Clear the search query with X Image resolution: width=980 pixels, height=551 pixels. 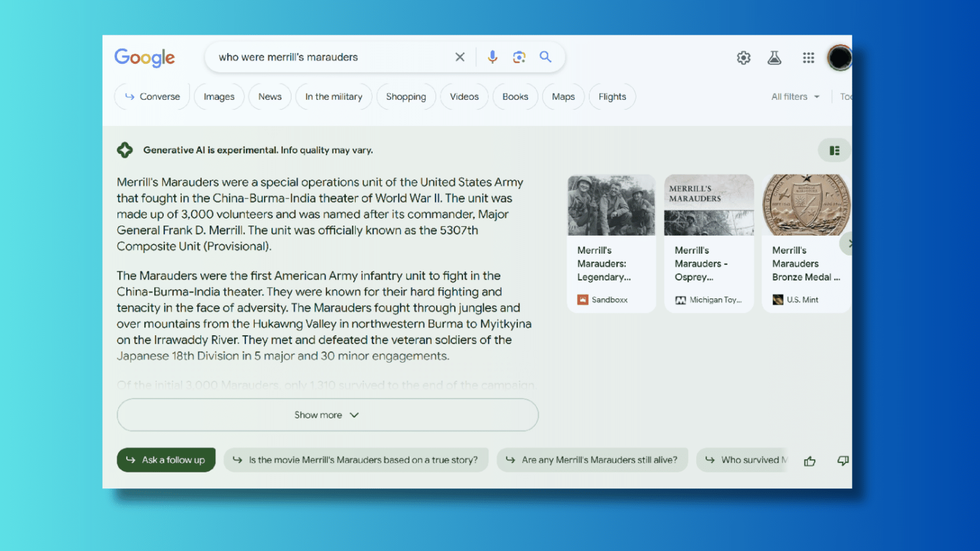pos(460,57)
